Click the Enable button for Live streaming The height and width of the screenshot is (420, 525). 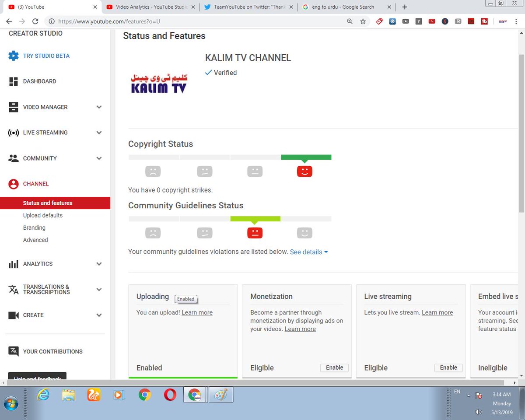pos(448,367)
